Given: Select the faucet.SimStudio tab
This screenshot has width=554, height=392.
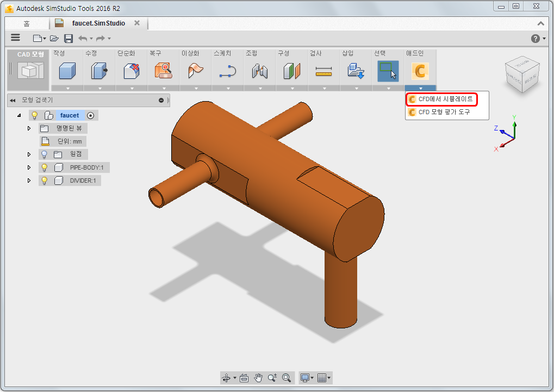Looking at the screenshot, I should pos(98,23).
